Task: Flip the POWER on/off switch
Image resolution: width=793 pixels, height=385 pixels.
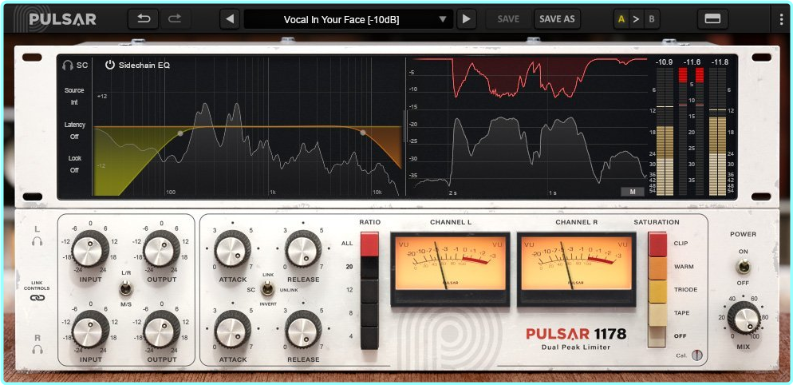Action: tap(743, 267)
